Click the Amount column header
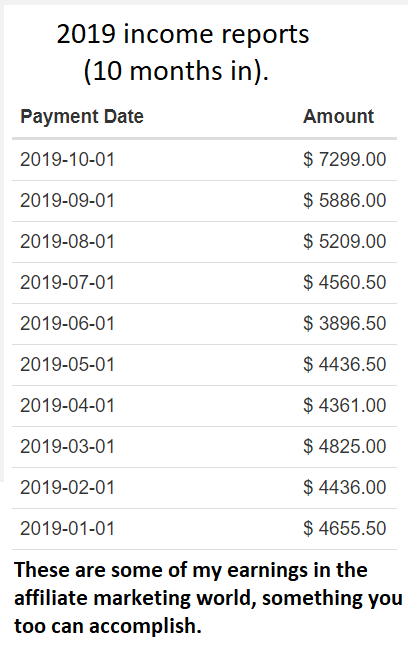 (x=338, y=116)
